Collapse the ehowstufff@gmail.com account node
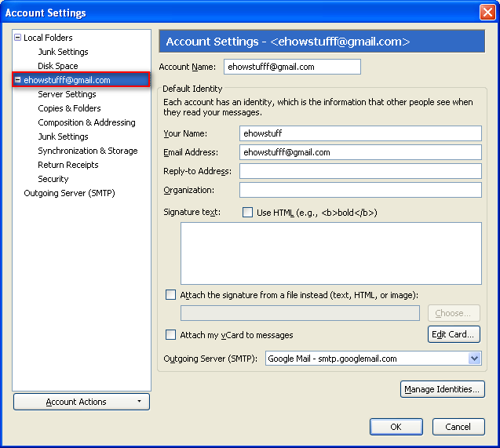This screenshot has width=500, height=448. 18,80
